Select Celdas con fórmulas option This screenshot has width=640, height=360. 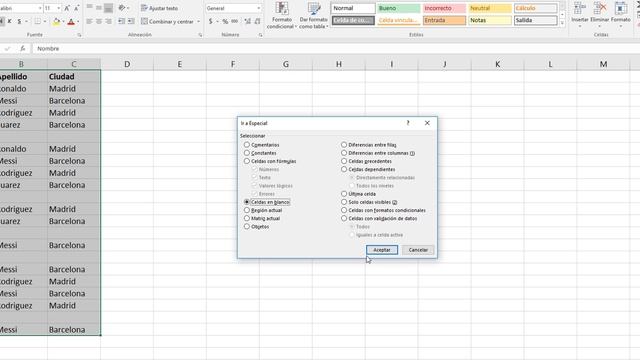247,161
